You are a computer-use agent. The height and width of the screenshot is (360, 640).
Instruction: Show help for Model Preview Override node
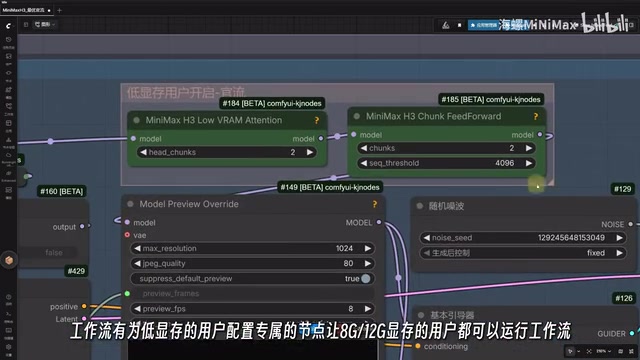[x=375, y=204]
